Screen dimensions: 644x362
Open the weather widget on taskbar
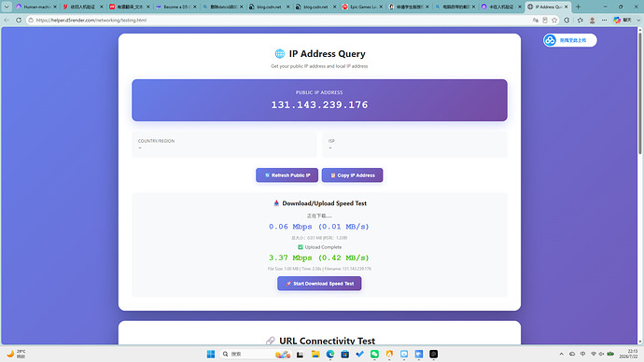pos(16,354)
